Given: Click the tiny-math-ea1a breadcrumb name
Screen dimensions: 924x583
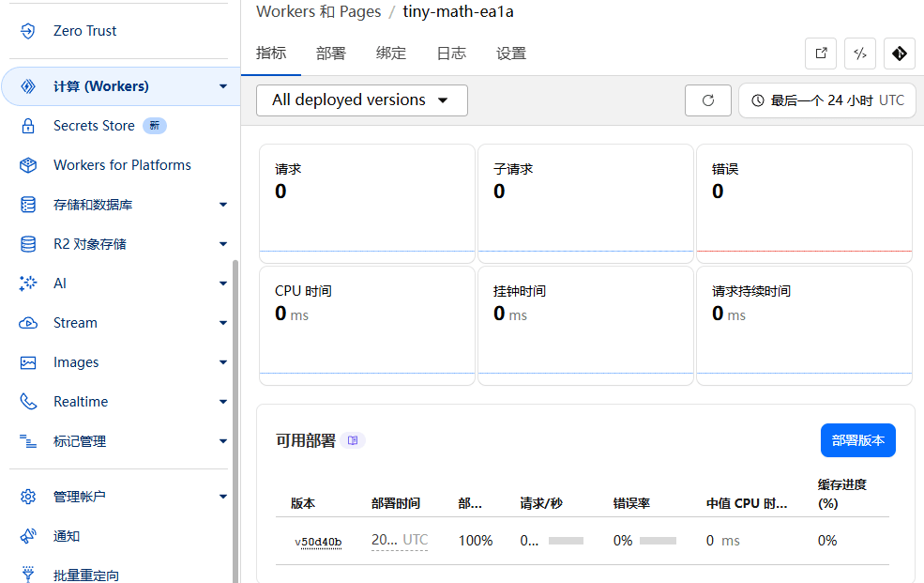Looking at the screenshot, I should click(458, 12).
